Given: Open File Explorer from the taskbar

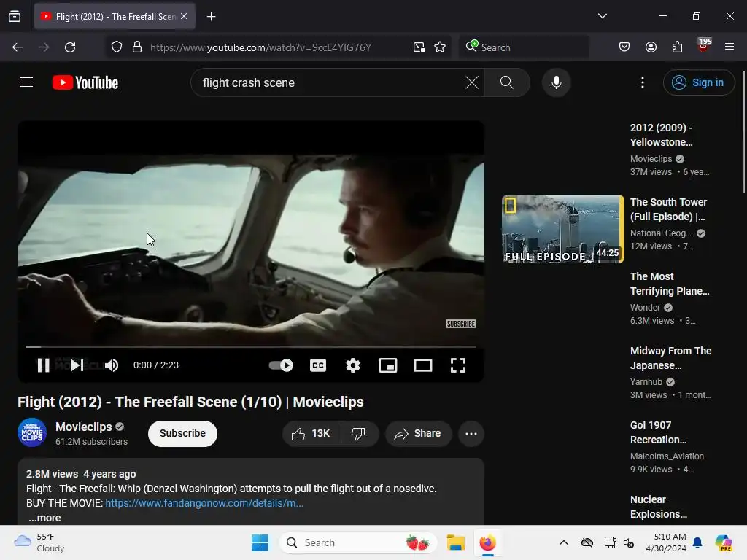Looking at the screenshot, I should coord(455,542).
